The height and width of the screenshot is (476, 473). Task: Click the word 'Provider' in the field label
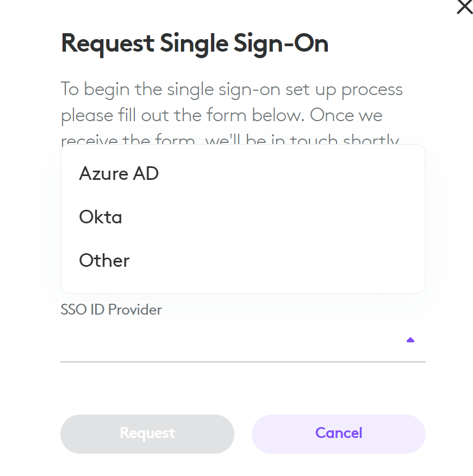135,310
